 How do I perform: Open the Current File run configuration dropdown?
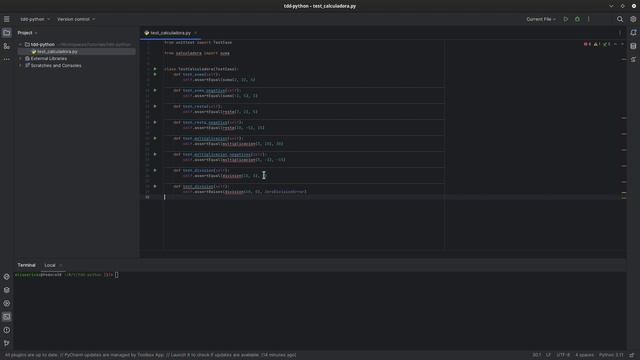point(541,19)
